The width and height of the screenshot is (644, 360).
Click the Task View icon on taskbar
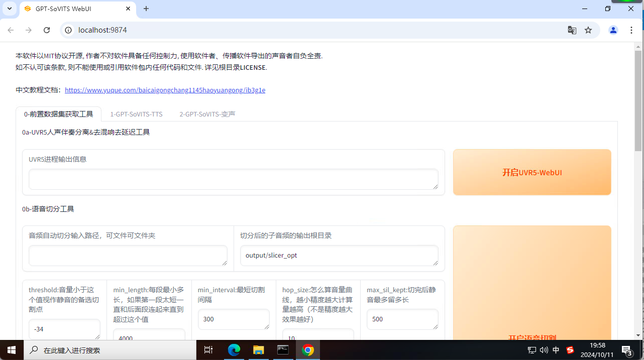[x=208, y=350]
